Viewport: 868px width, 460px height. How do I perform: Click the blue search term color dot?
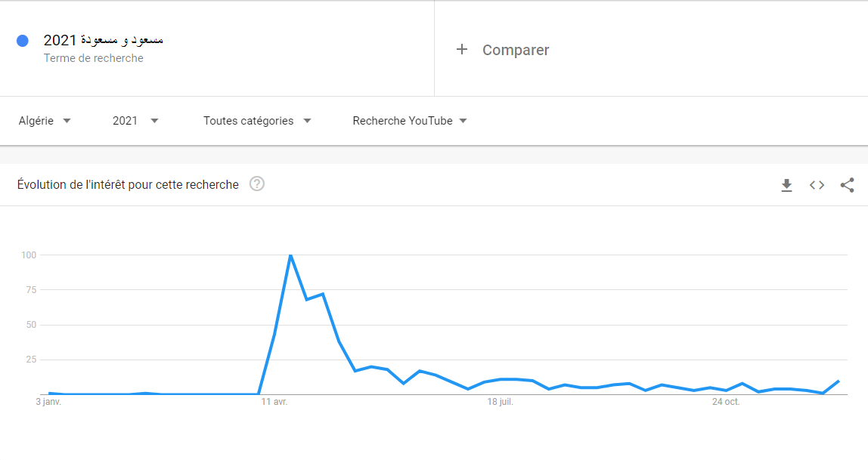point(23,41)
